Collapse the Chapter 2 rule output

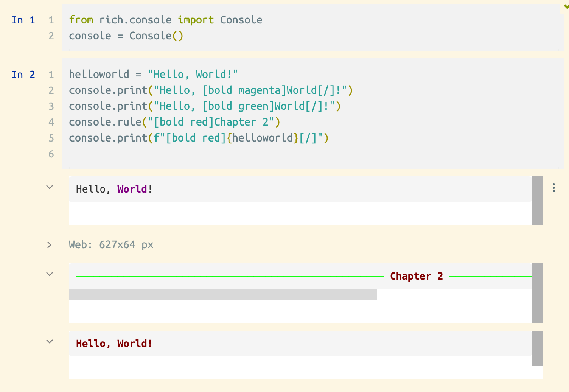(49, 274)
